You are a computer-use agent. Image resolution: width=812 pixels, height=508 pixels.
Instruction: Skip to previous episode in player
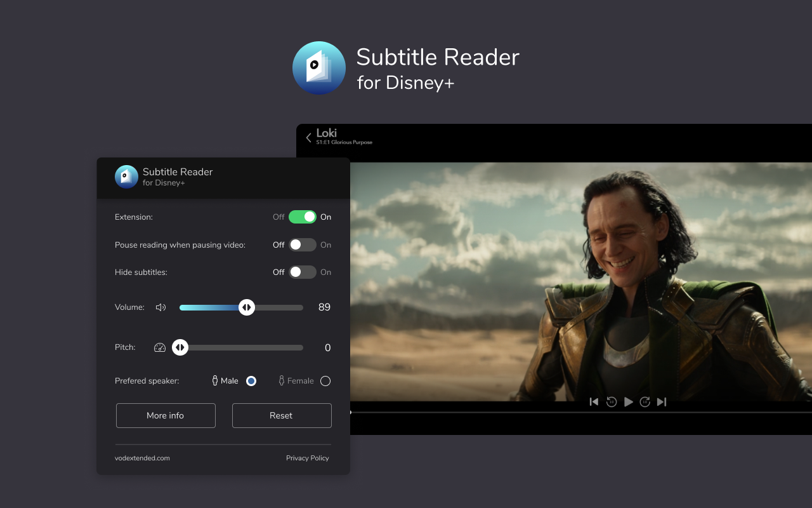[x=594, y=402]
